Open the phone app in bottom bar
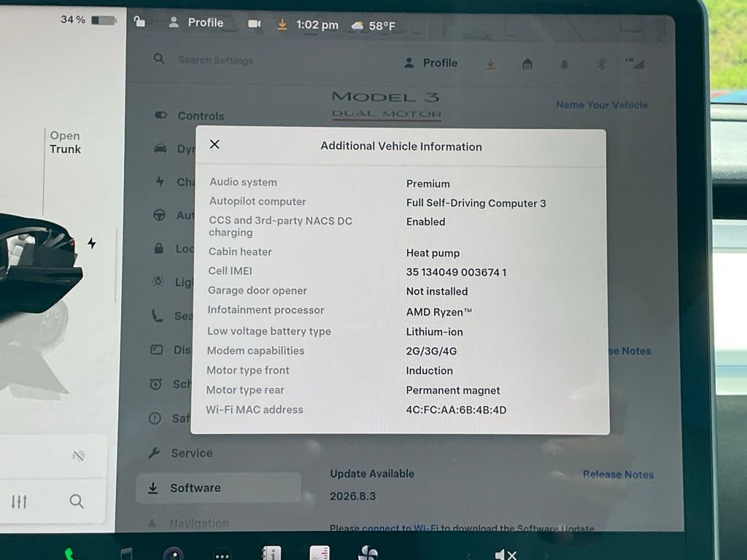Screen dimensions: 747x560 tap(69, 553)
